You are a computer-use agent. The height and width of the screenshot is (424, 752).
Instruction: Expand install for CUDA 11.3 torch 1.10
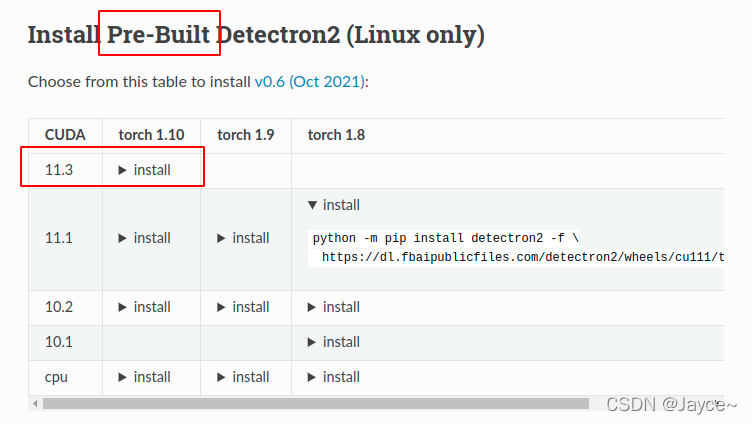144,170
